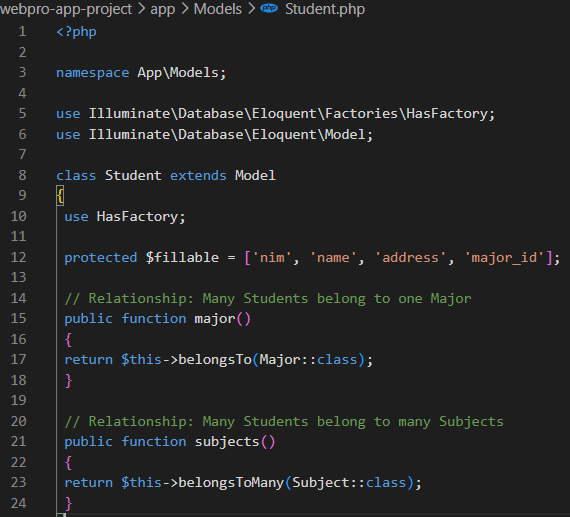Click the chevron between app and Models
The height and width of the screenshot is (517, 570).
pos(185,9)
